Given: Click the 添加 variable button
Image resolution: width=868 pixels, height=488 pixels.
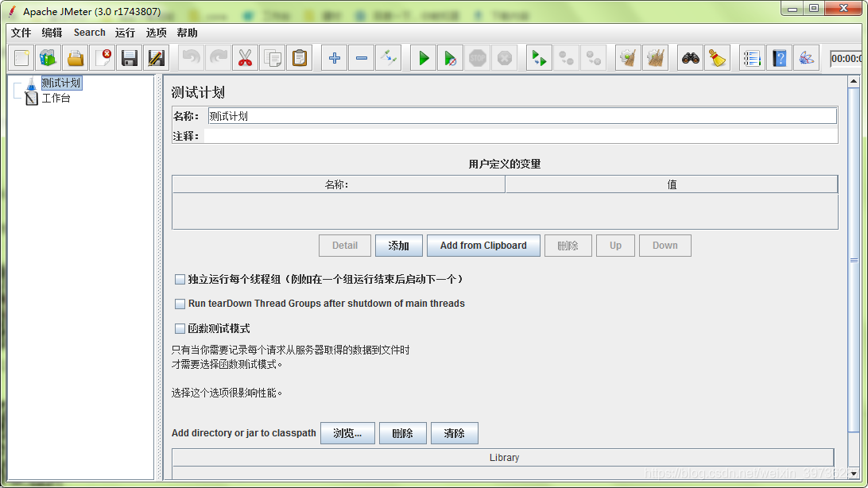Looking at the screenshot, I should coord(398,246).
